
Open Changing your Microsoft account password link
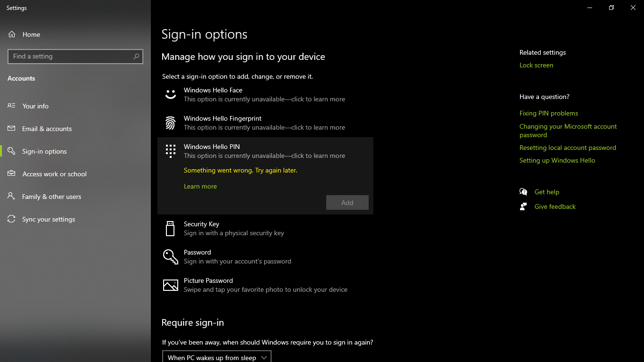[x=568, y=131]
